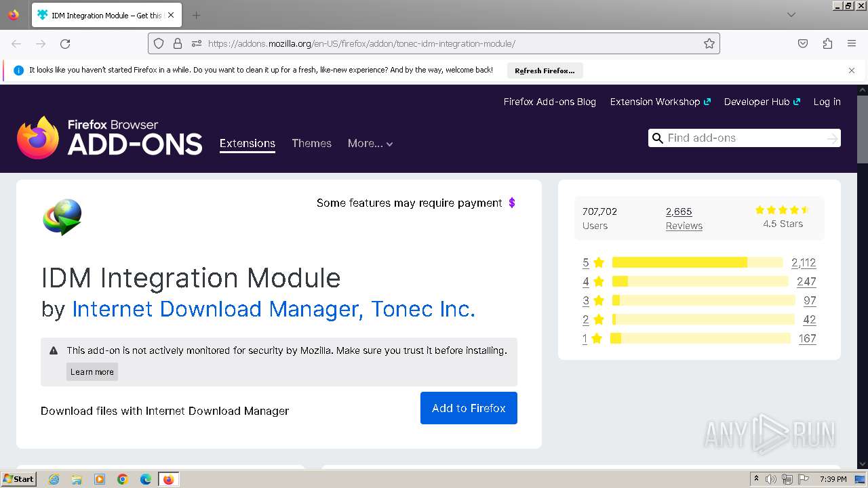The height and width of the screenshot is (488, 868).
Task: Show hidden system tray icons
Action: (756, 479)
